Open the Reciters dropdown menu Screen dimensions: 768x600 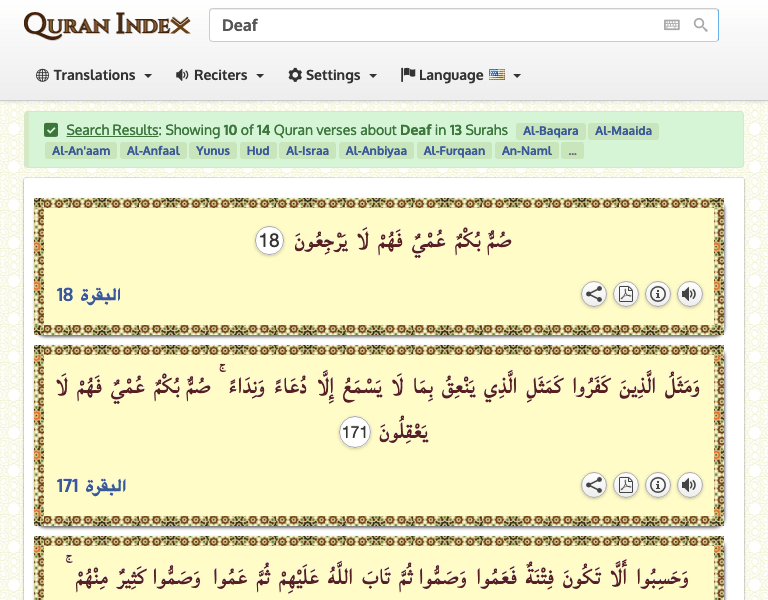[x=220, y=75]
